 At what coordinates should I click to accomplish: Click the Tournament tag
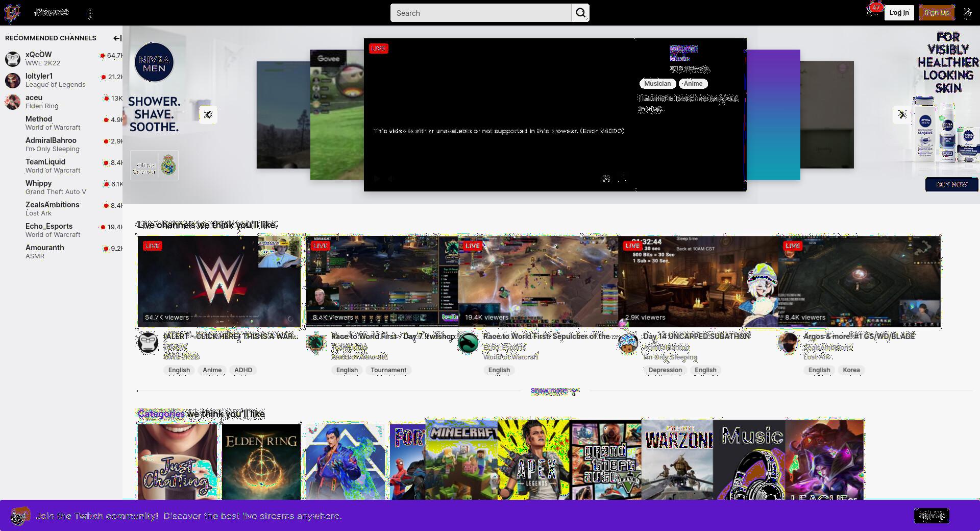coord(388,370)
